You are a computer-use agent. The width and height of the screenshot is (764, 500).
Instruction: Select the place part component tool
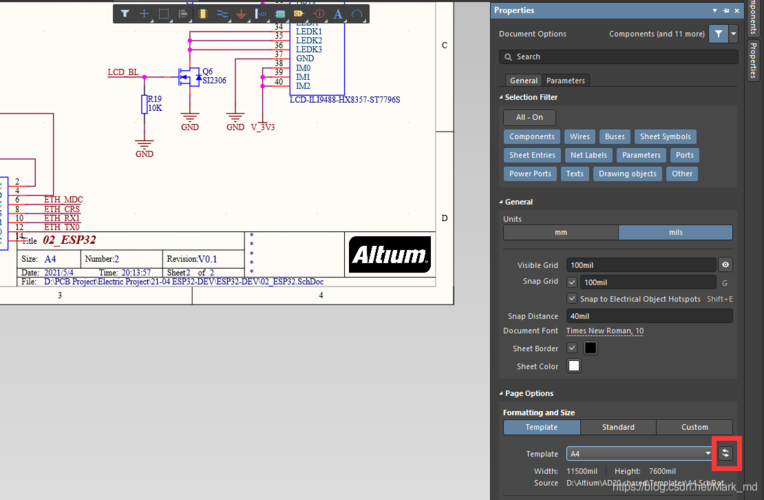pos(203,14)
